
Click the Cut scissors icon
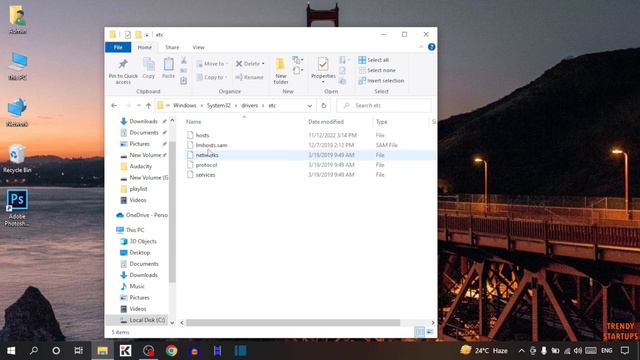pyautogui.click(x=184, y=61)
